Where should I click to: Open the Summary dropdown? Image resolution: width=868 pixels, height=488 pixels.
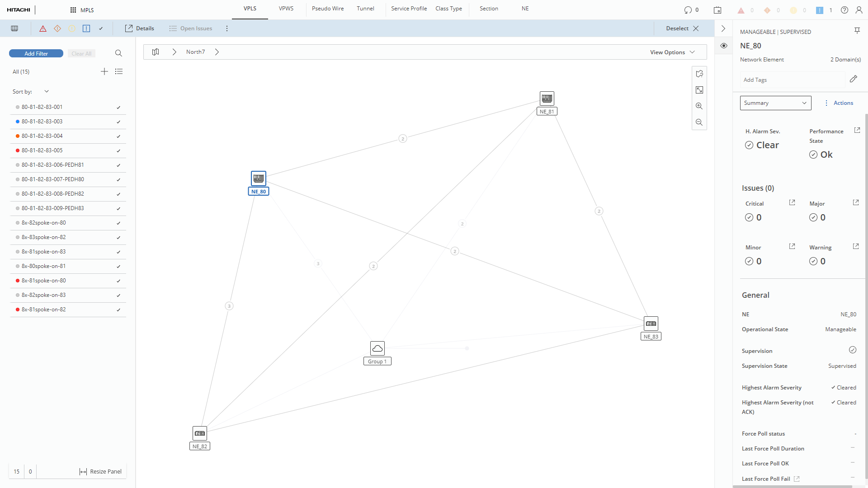(775, 103)
